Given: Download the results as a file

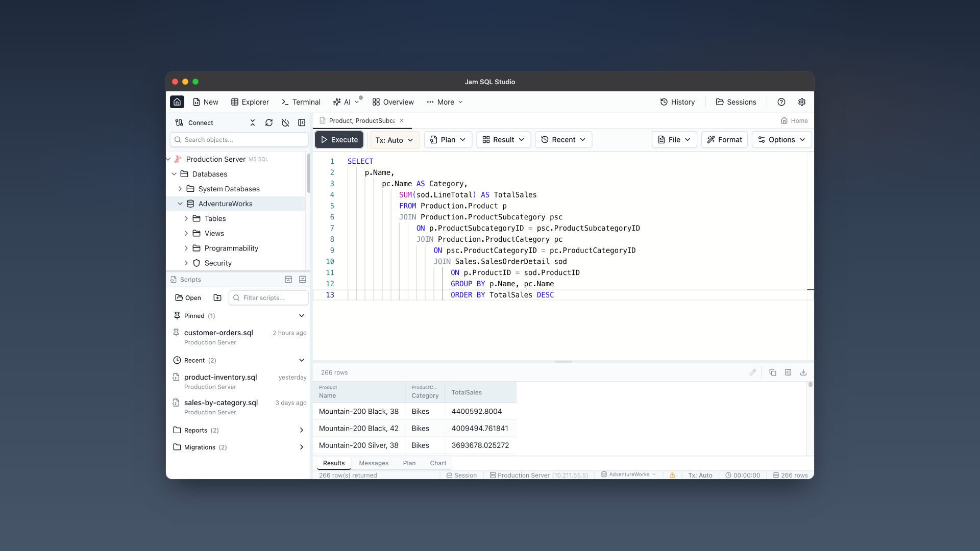Looking at the screenshot, I should 803,372.
